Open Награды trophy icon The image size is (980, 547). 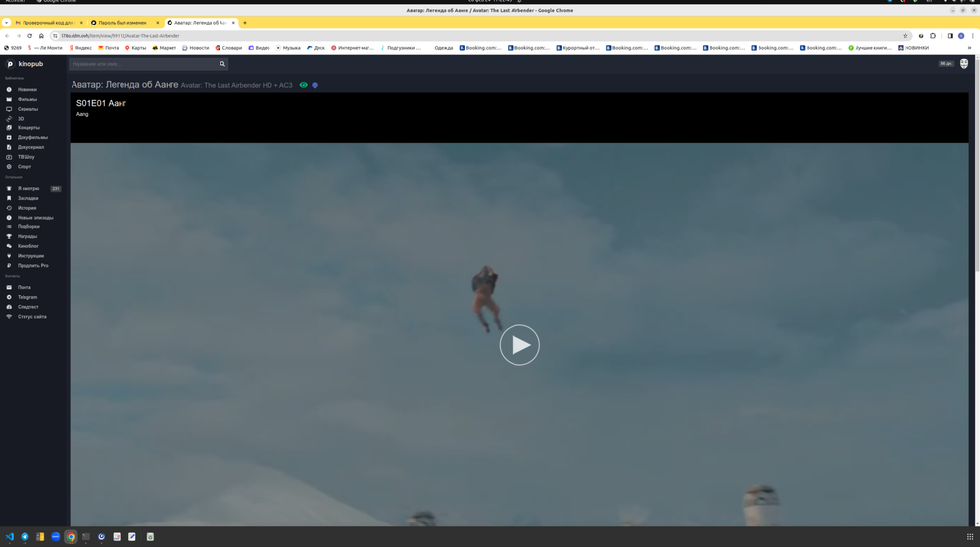(9, 236)
